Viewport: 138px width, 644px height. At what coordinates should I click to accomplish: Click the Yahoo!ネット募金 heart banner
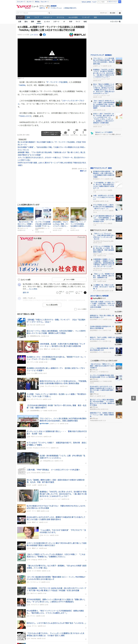pos(52,254)
